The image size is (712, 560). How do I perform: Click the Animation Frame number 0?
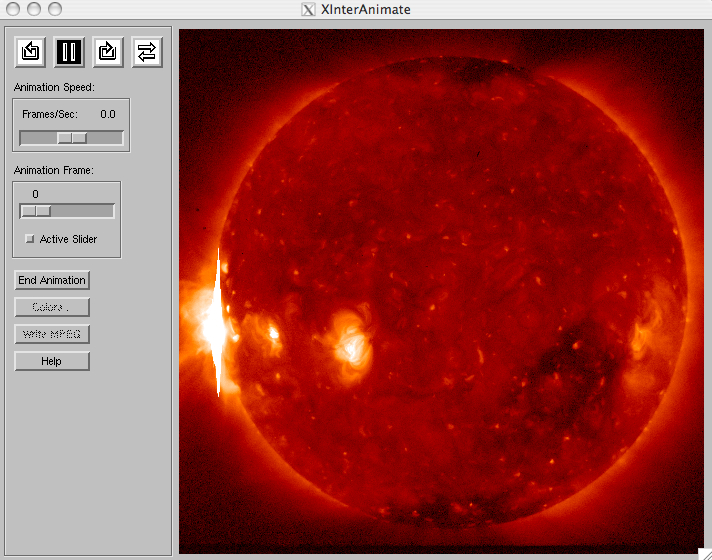pos(36,194)
